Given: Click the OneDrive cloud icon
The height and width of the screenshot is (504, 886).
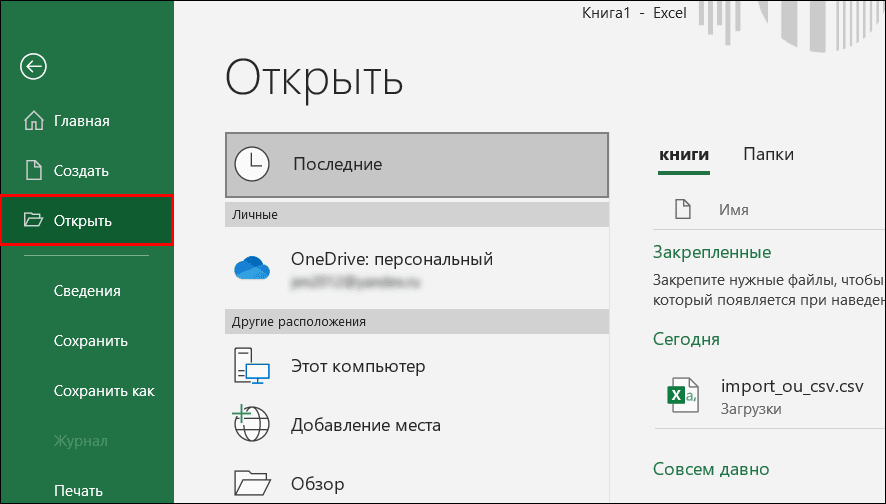Looking at the screenshot, I should coord(251,269).
